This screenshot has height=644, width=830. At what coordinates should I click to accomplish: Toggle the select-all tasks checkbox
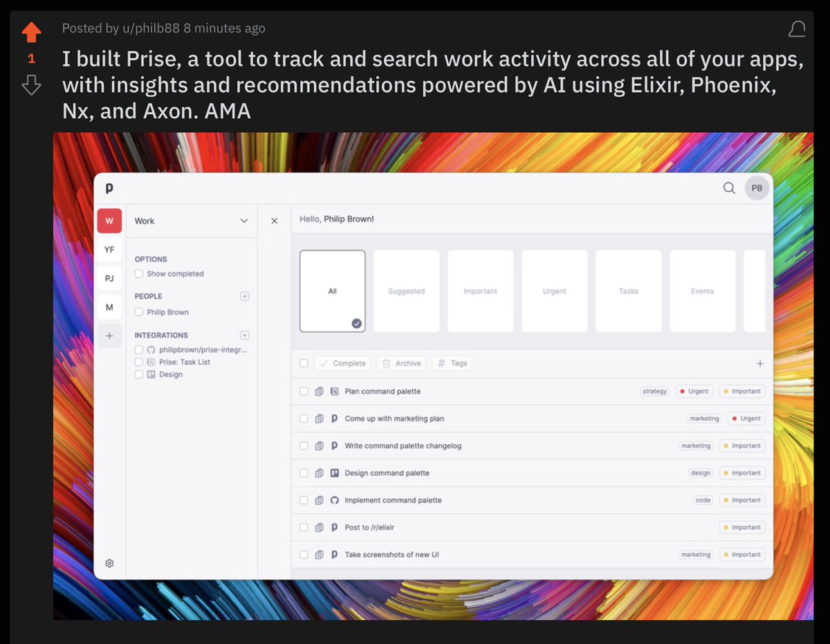(304, 363)
